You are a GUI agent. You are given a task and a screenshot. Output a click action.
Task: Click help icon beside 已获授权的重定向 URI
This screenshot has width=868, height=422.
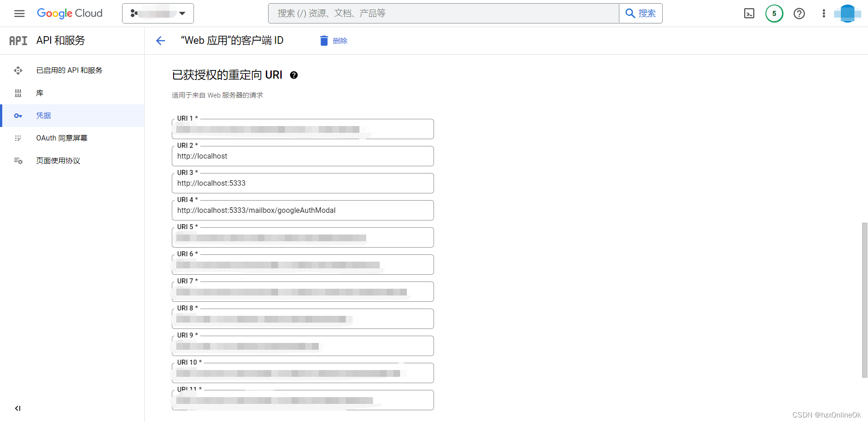point(294,75)
